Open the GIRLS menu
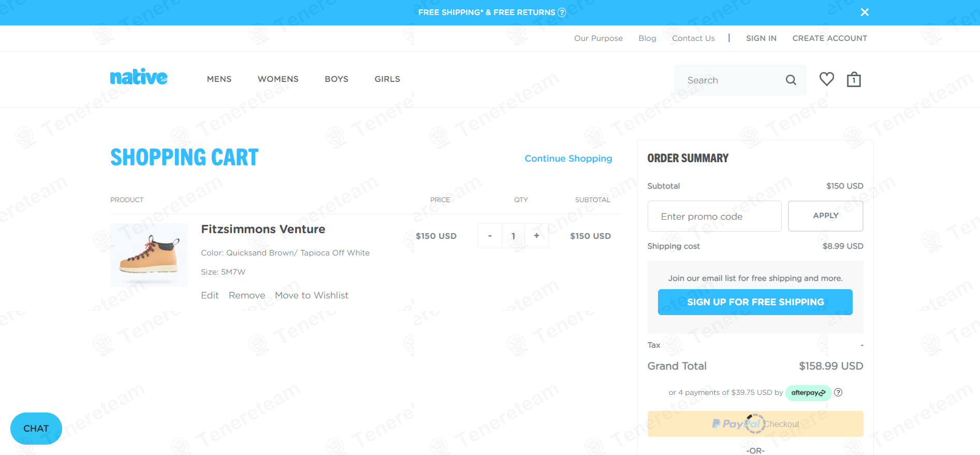 tap(387, 79)
